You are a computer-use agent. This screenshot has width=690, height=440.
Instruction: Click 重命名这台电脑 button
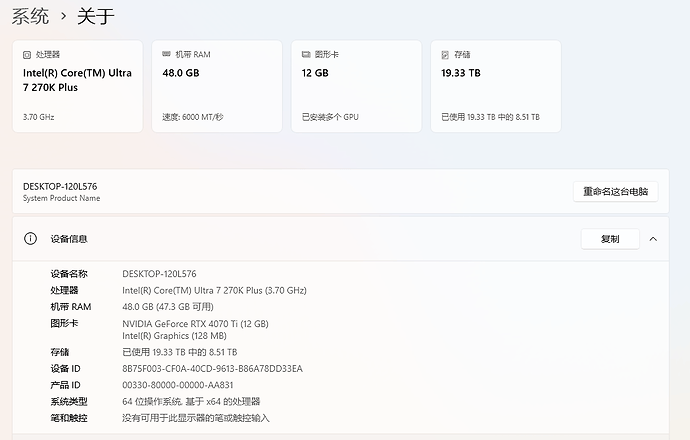615,191
